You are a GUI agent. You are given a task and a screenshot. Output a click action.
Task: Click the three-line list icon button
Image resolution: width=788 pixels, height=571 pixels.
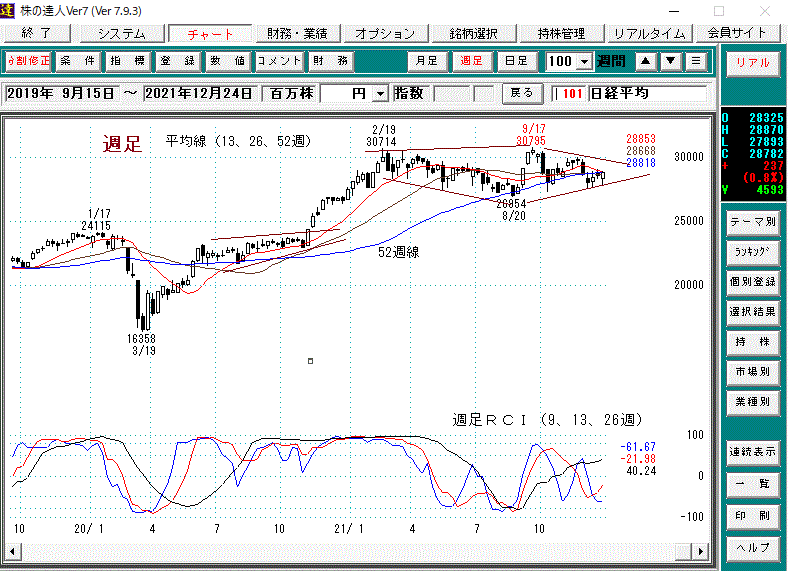point(696,61)
